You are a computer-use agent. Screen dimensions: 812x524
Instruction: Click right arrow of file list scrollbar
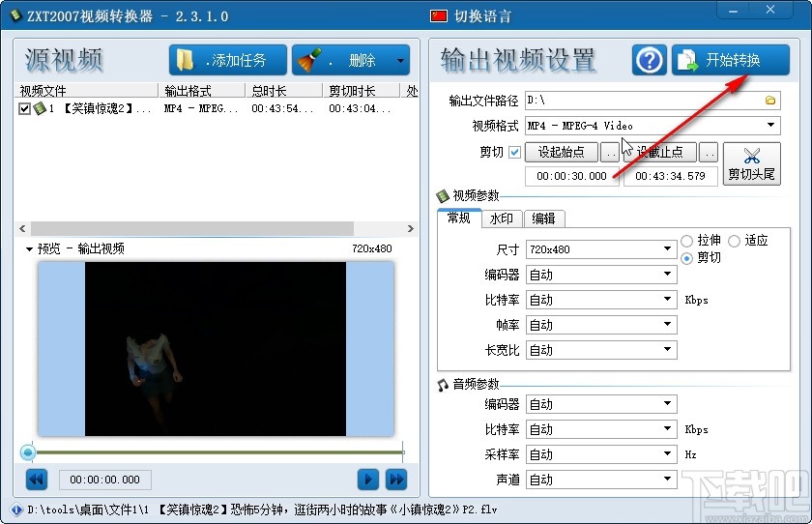[x=411, y=228]
